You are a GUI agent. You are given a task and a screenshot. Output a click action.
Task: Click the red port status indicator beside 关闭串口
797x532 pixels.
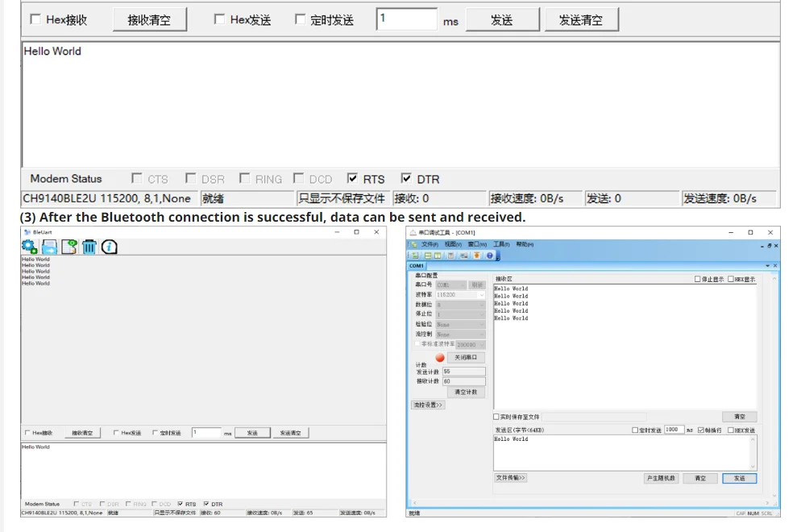[x=440, y=358]
